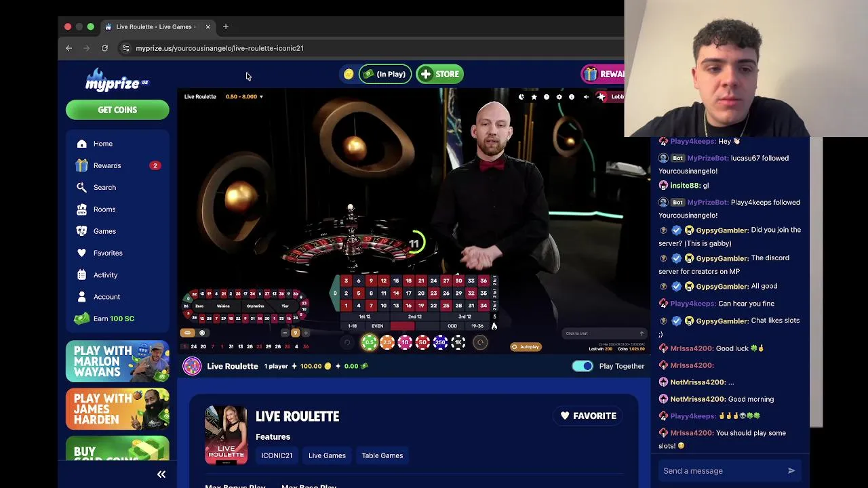The height and width of the screenshot is (488, 868).
Task: Bet on 19-36 field
Action: pyautogui.click(x=478, y=326)
